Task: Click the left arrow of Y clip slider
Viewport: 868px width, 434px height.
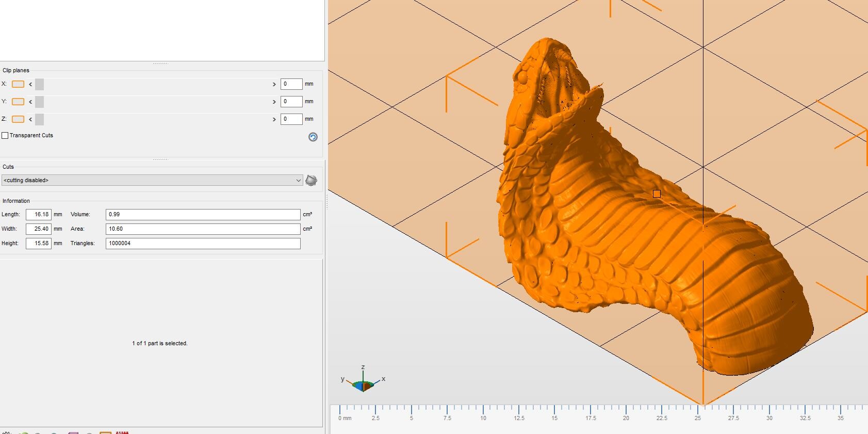Action: coord(30,102)
